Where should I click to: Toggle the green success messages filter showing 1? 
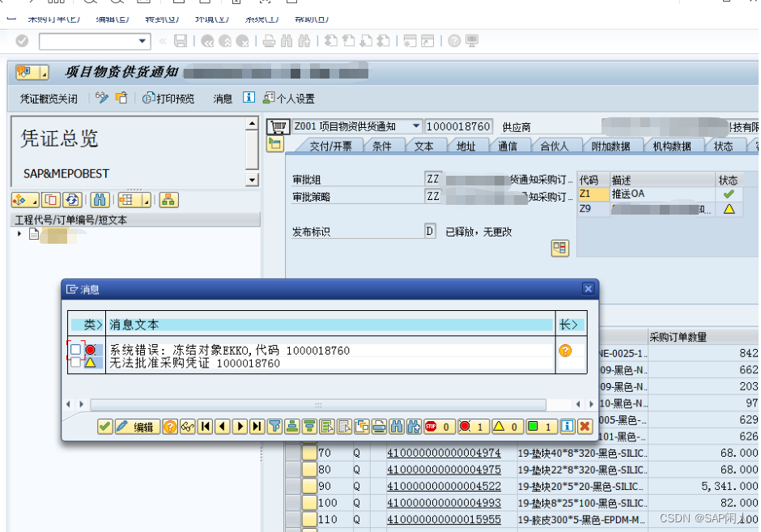click(x=541, y=427)
